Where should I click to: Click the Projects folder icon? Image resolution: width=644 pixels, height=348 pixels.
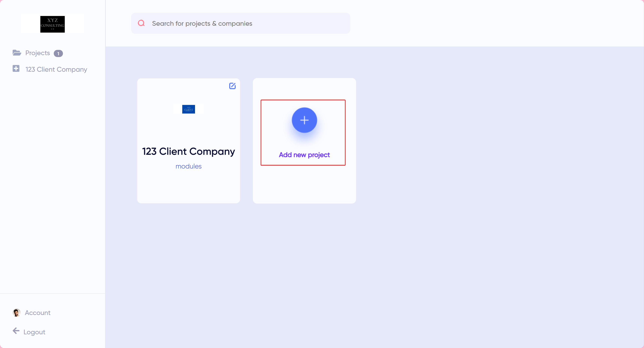click(17, 53)
